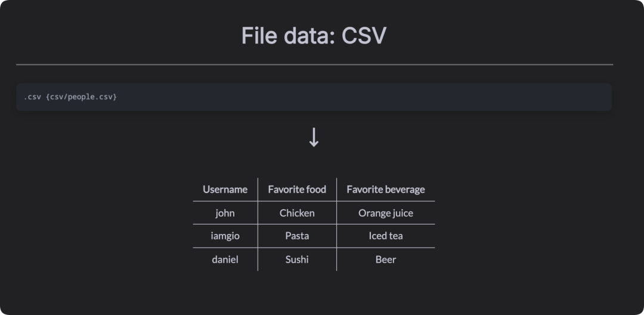
Task: Click the Orange juice cell
Action: point(386,213)
